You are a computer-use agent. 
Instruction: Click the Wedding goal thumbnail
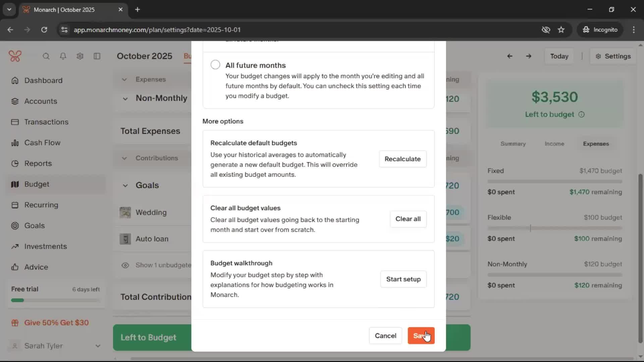coord(125,213)
